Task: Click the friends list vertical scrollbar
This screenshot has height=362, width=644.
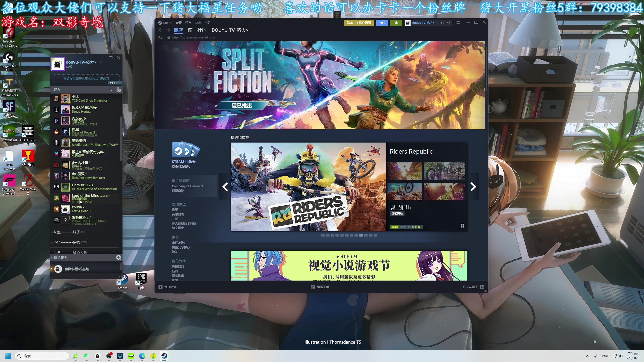Action: tap(121, 138)
